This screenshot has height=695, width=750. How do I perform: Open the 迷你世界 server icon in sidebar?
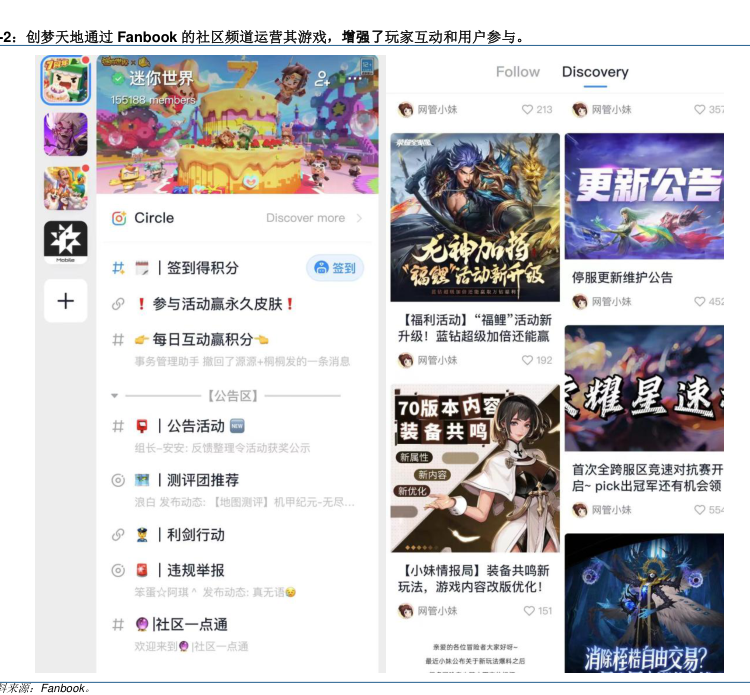pyautogui.click(x=65, y=80)
